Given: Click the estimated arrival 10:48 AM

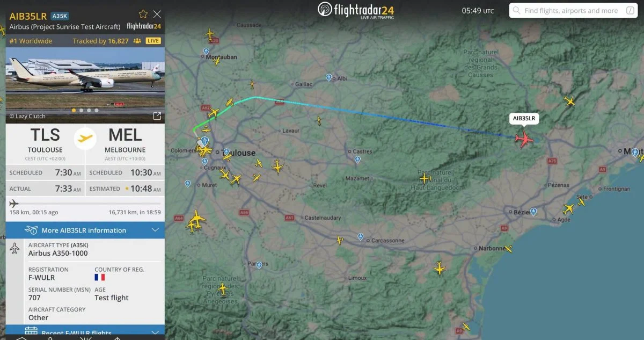Looking at the screenshot, I should [145, 189].
